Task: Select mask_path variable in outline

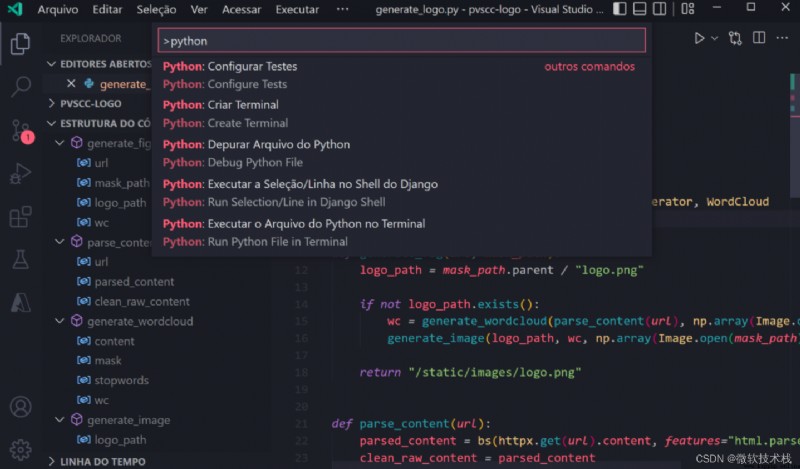Action: pyautogui.click(x=122, y=183)
